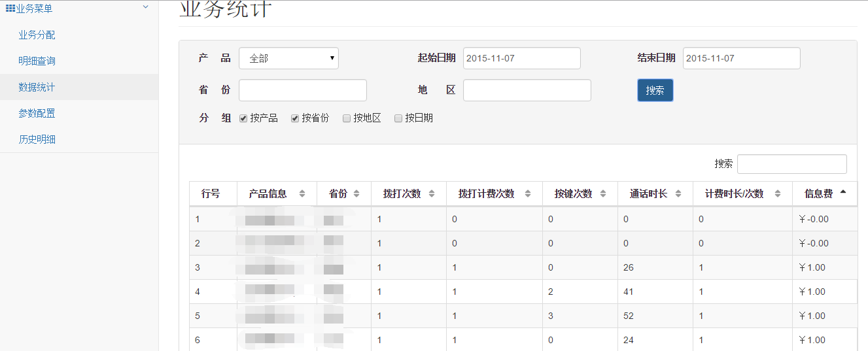Open 业务分配 in the sidebar menu

click(37, 35)
